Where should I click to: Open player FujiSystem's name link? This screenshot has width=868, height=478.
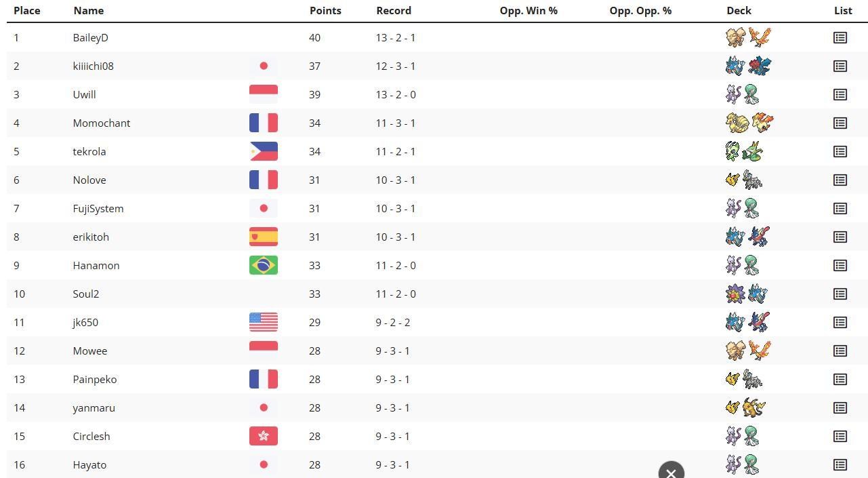coord(98,209)
